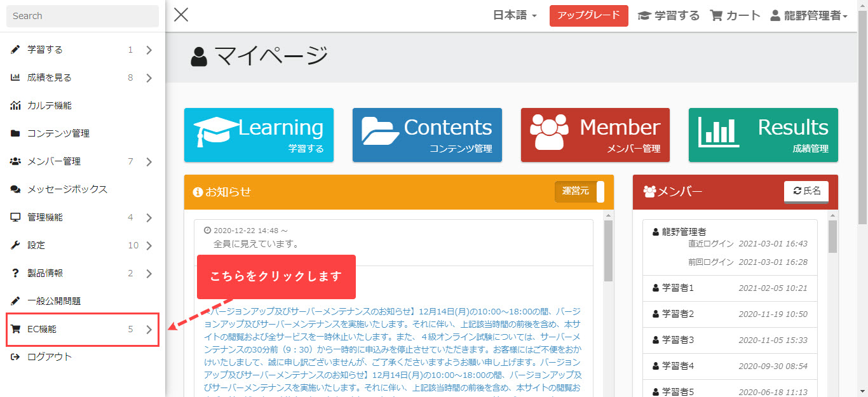The width and height of the screenshot is (868, 397).
Task: Open the 龍野管理者 user dropdown
Action: (x=808, y=16)
